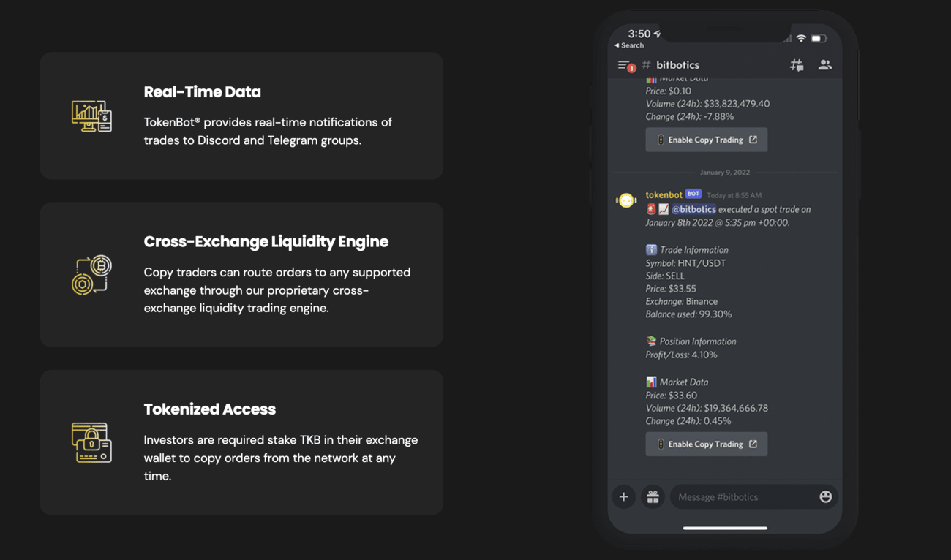Viewport: 951px width, 560px height.
Task: Click Enable Copy Training button under $0.10 message
Action: pos(706,140)
